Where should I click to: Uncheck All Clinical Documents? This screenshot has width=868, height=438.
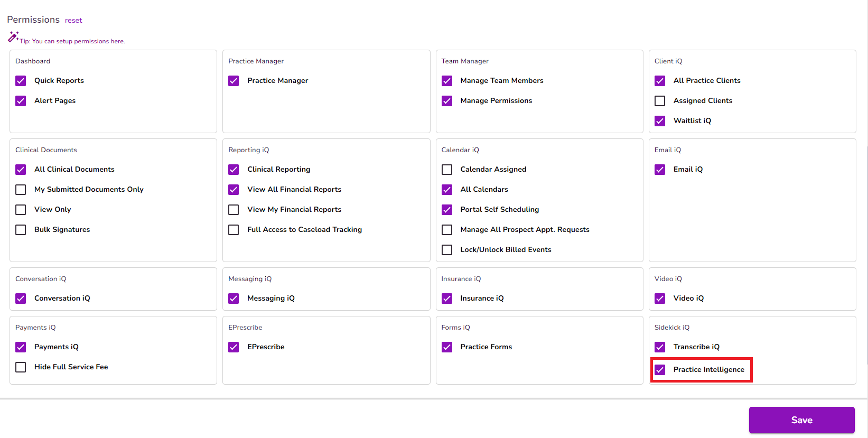[x=21, y=170]
